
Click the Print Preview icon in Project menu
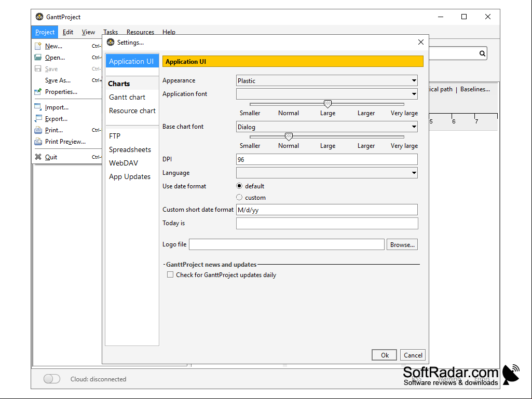tap(38, 142)
